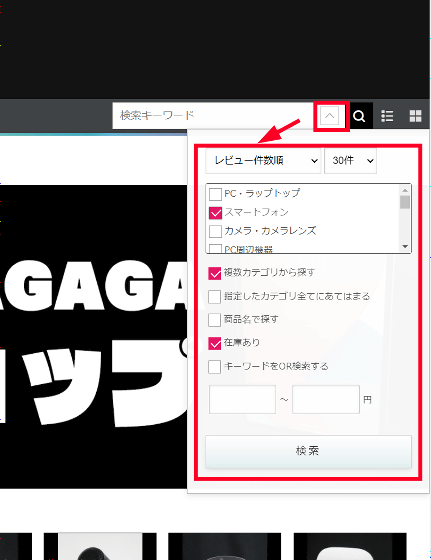The image size is (431, 560).
Task: Disable 複数カテゴリから探す option
Action: (215, 273)
